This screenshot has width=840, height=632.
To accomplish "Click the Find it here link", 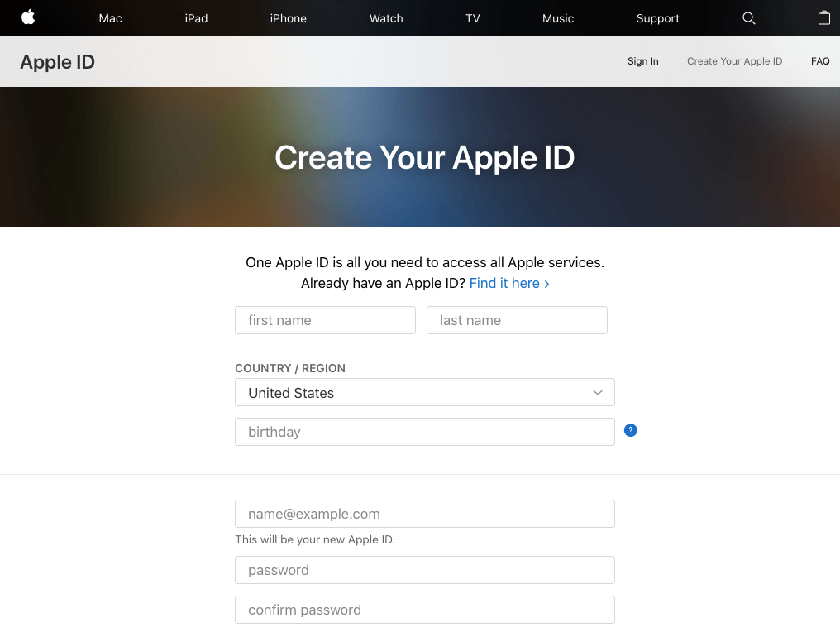I will click(509, 283).
